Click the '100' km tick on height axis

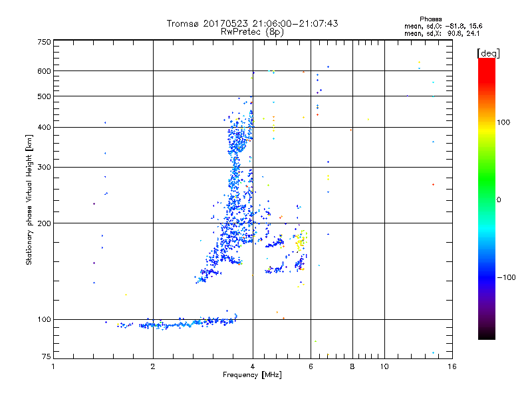pyautogui.click(x=44, y=320)
